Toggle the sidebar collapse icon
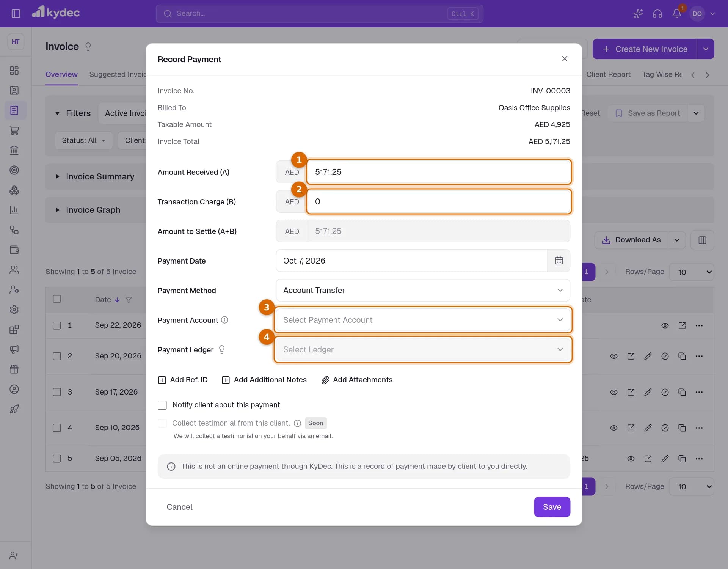The height and width of the screenshot is (569, 728). click(x=16, y=14)
